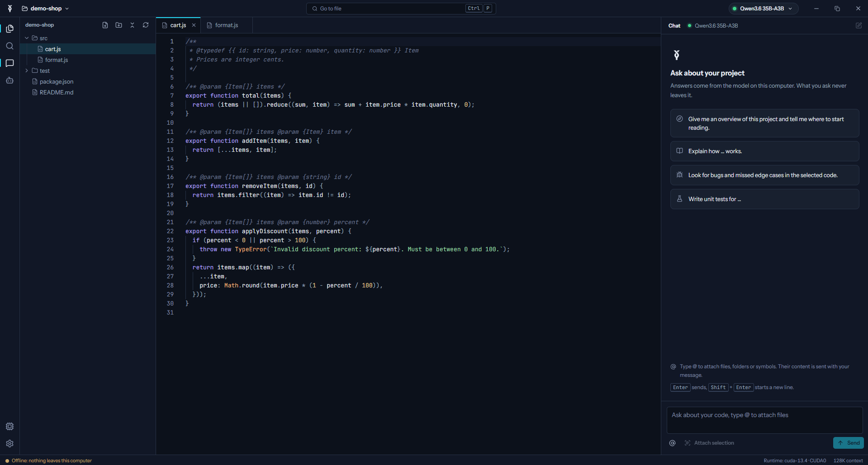Viewport: 868px width, 465px height.
Task: Click the Offline status bar indicator
Action: click(x=48, y=460)
